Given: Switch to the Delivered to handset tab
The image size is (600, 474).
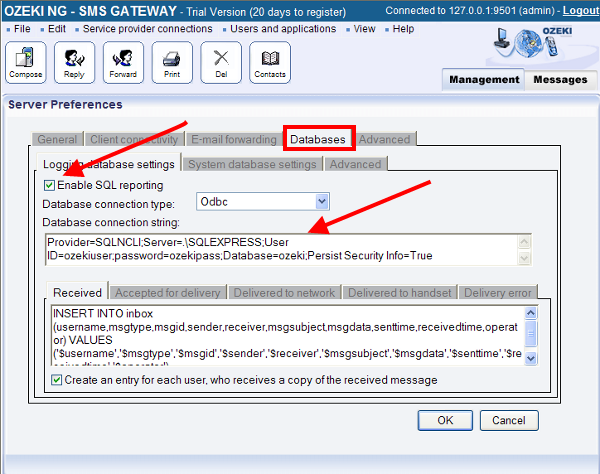Looking at the screenshot, I should pyautogui.click(x=400, y=293).
